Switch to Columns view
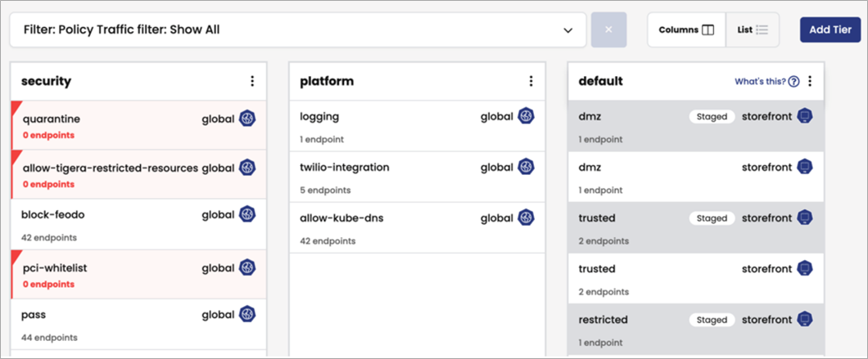 [x=686, y=29]
